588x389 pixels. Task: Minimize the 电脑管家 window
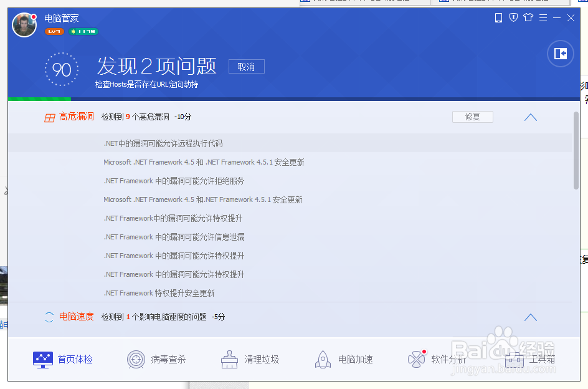pos(557,17)
